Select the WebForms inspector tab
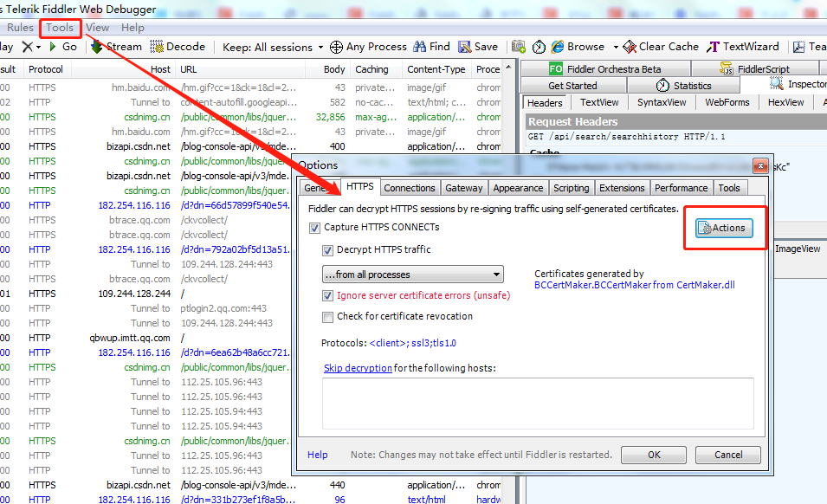Image resolution: width=827 pixels, height=504 pixels. (x=727, y=102)
